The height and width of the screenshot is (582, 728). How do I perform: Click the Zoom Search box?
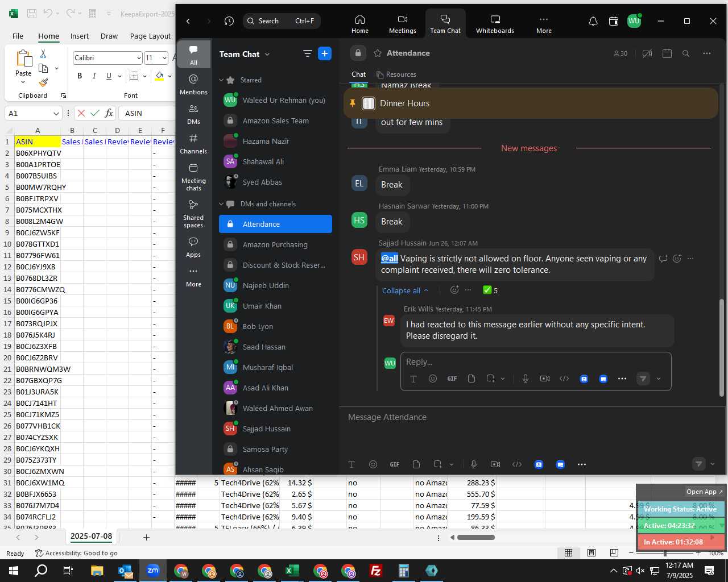tap(282, 21)
